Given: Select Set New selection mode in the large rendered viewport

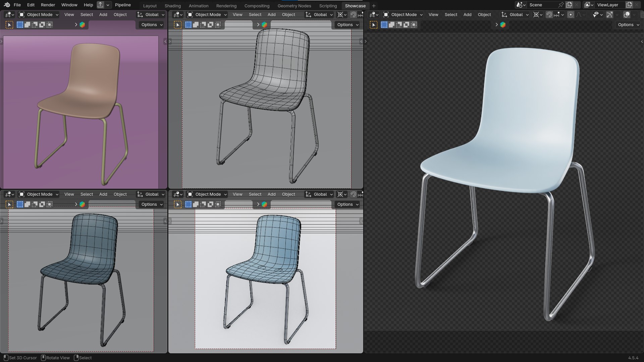Looking at the screenshot, I should (x=384, y=24).
